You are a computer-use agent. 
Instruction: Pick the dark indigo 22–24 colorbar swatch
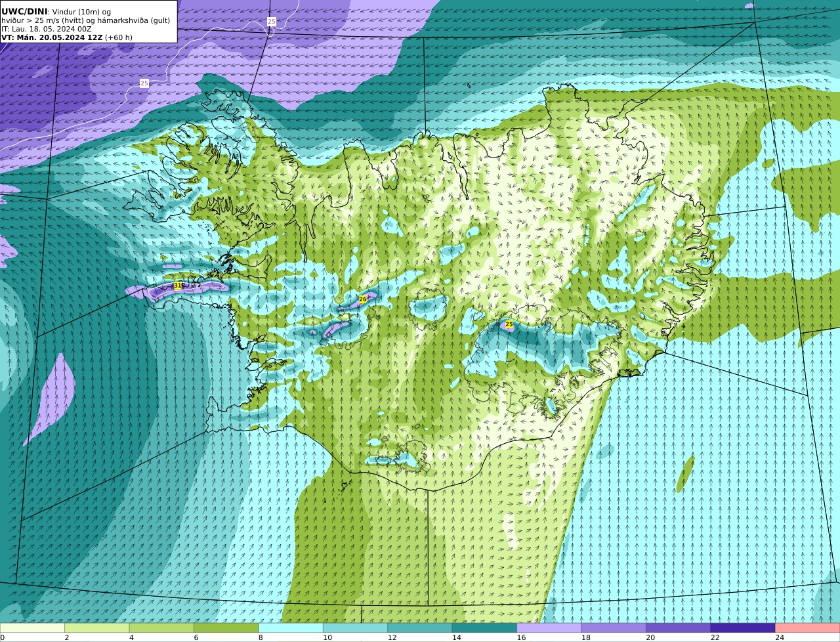[743, 628]
